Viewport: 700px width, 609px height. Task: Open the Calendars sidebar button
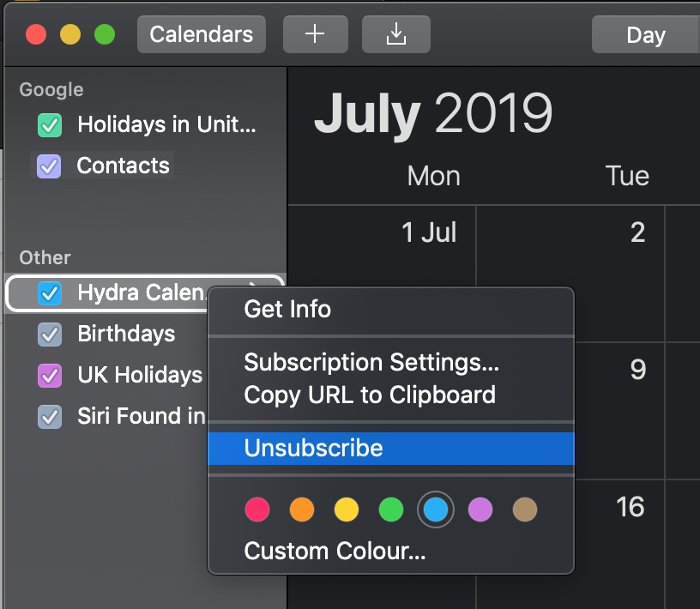[201, 34]
